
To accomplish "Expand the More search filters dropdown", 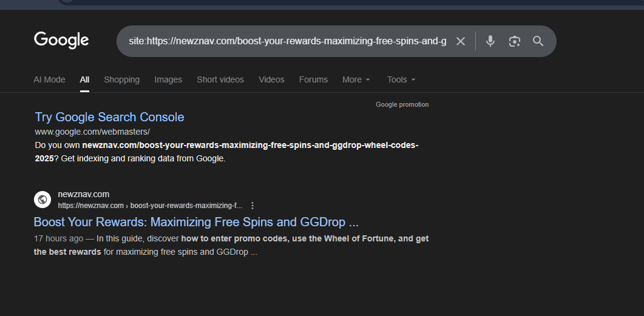I will coord(356,79).
